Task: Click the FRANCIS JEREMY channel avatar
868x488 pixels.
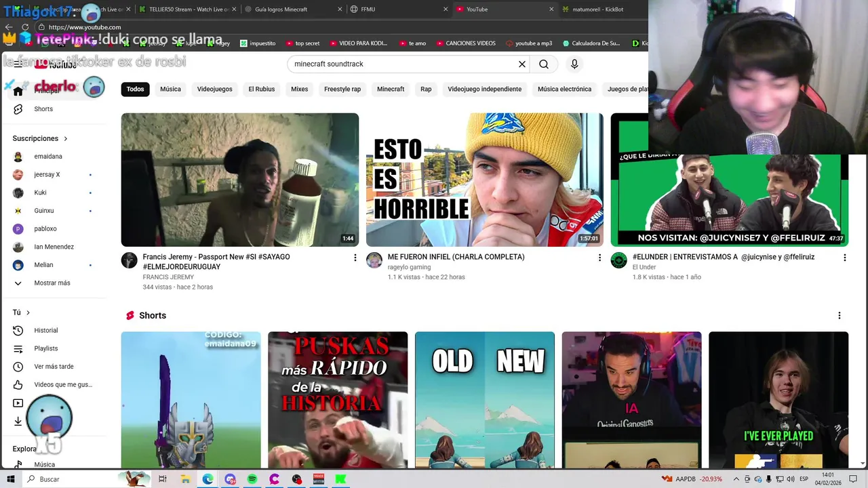Action: [129, 260]
